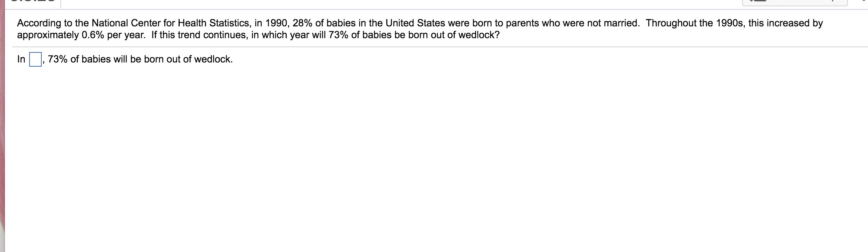Click the word "According" starting the question

pyautogui.click(x=39, y=23)
